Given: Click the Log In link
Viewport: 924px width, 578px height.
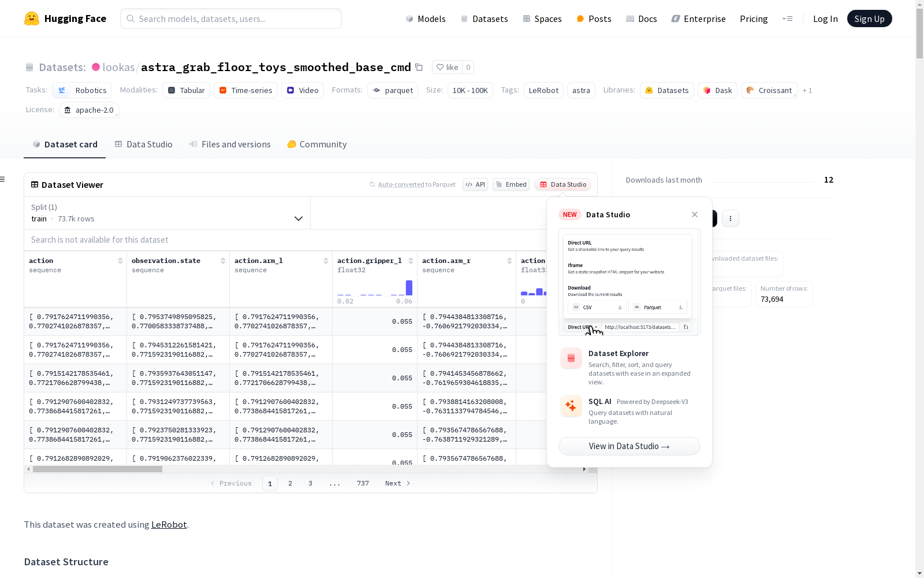Looking at the screenshot, I should click(825, 18).
